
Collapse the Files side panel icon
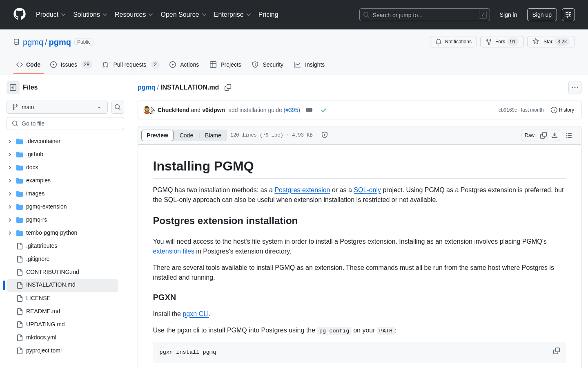(x=13, y=88)
